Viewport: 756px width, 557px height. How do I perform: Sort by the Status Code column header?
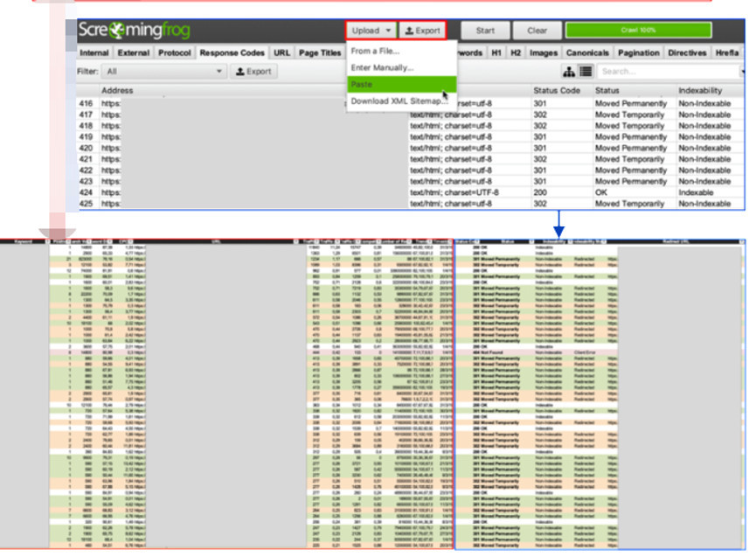coord(556,91)
